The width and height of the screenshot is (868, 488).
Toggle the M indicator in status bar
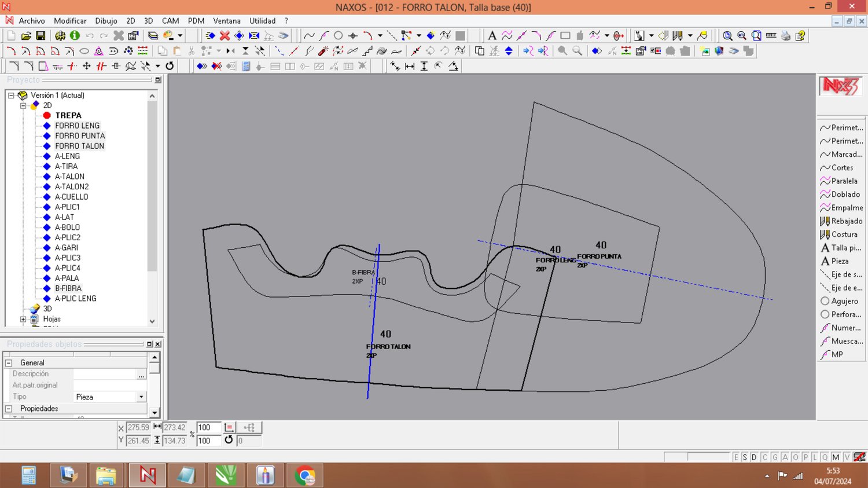(836, 457)
